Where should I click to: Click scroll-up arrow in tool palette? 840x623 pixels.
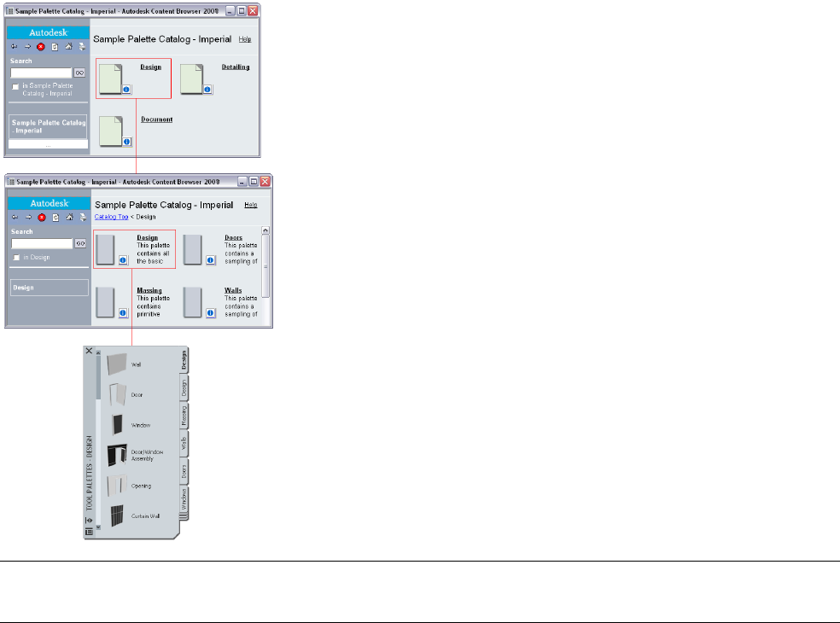[98, 352]
